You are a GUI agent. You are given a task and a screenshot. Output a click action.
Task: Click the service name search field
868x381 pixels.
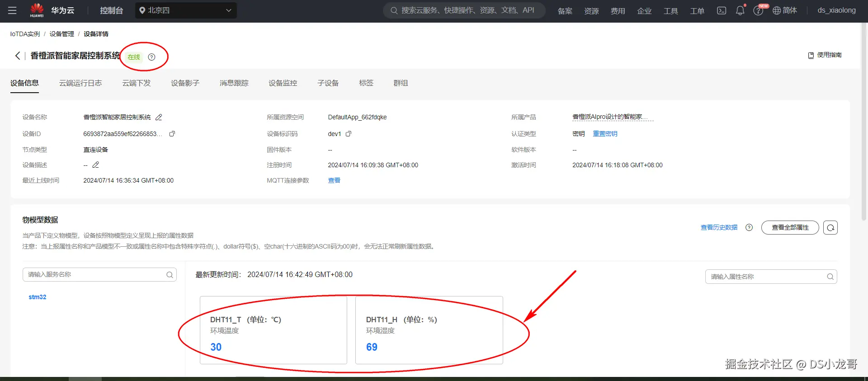(99, 274)
